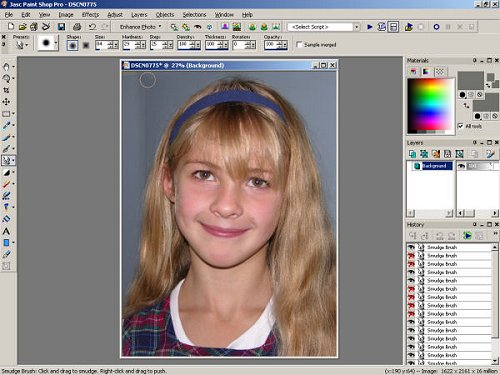500x375 pixels.
Task: Print the image using the printer icon
Action: point(77,27)
